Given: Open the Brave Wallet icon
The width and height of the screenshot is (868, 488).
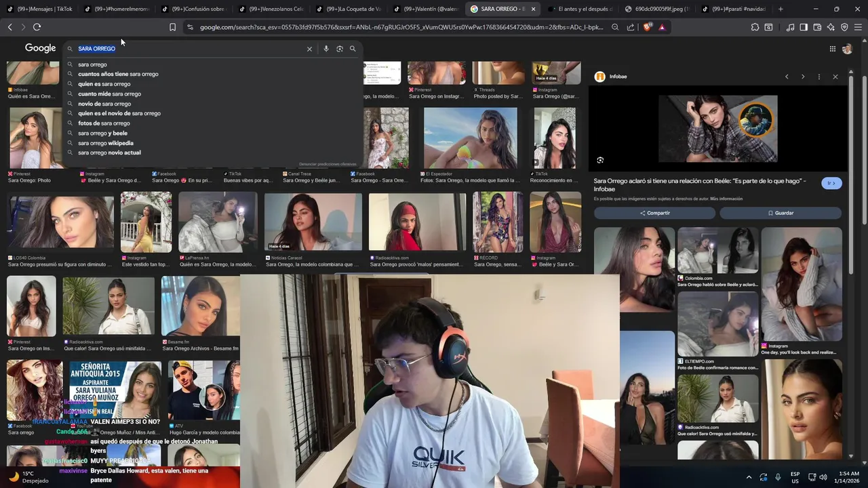Looking at the screenshot, I should 817,27.
